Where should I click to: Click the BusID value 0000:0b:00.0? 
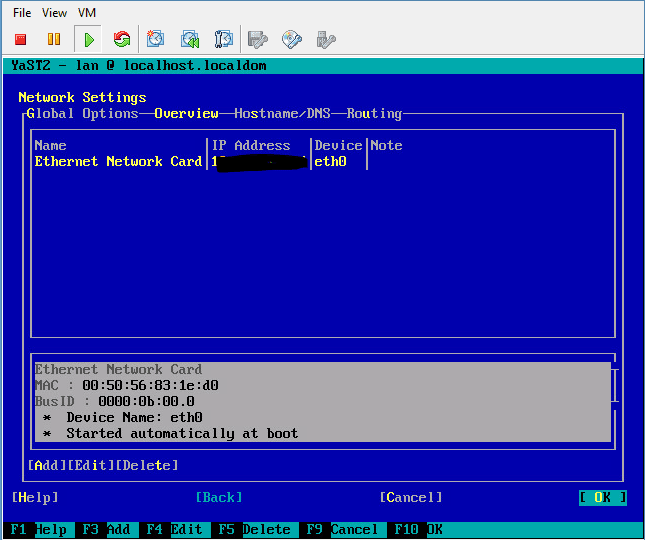tap(146, 401)
